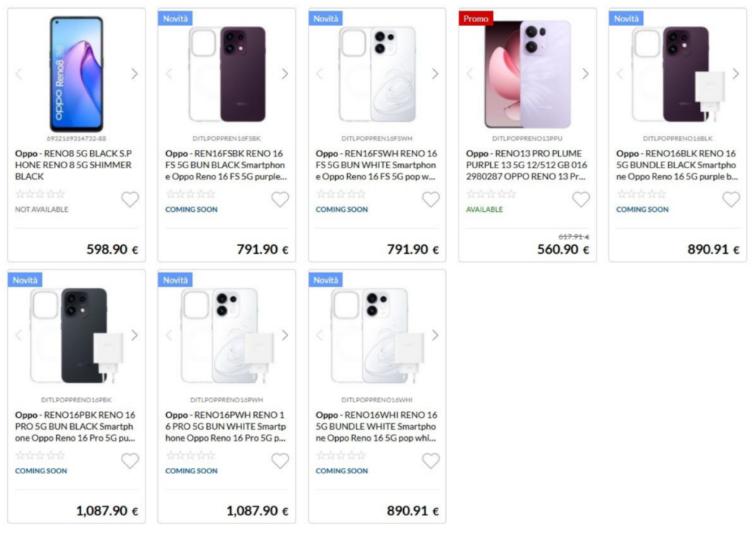
Task: Rate the RENO16WHI bundle using stars
Action: coord(341,455)
